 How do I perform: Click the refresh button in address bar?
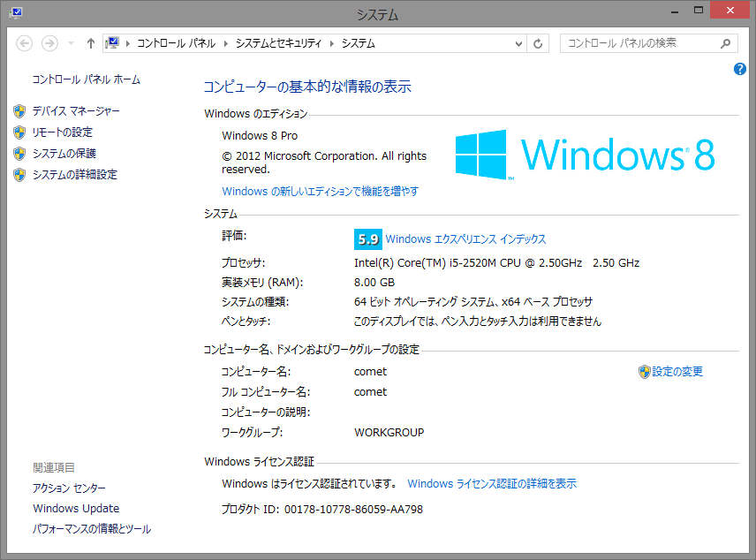click(x=539, y=43)
